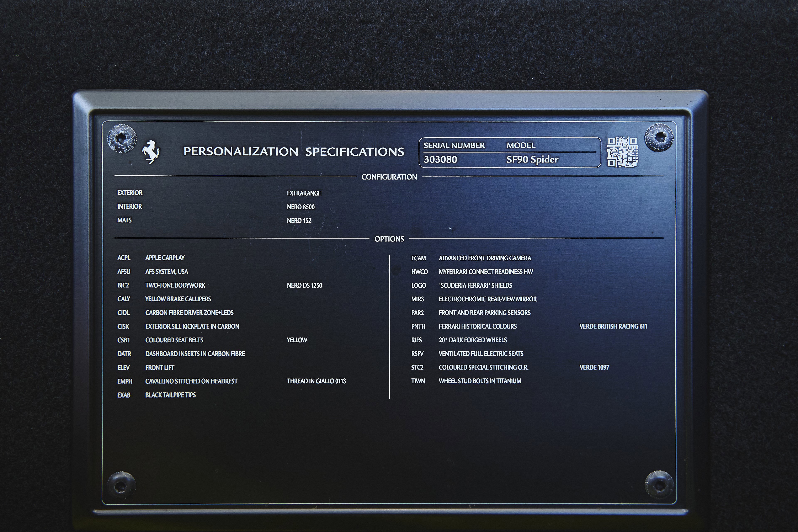Click the 'CISK' option code
The width and height of the screenshot is (798, 532).
(x=123, y=326)
